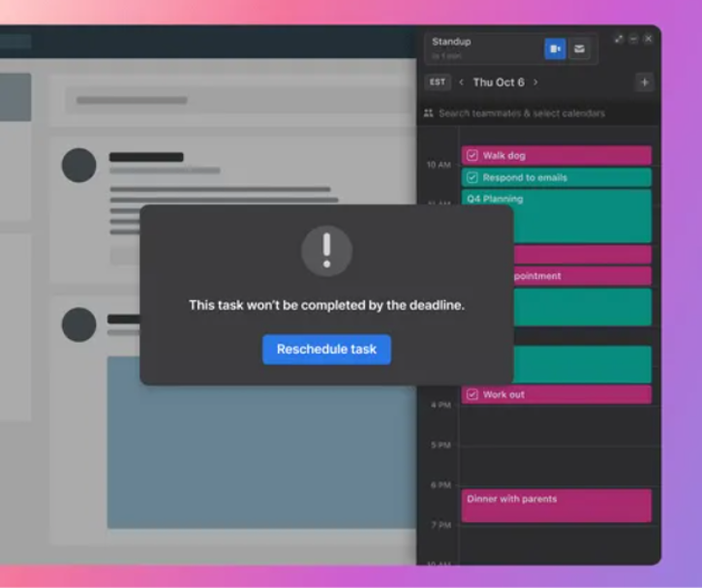Image resolution: width=702 pixels, height=588 pixels.
Task: Search teammates & select calendars field
Action: [523, 113]
